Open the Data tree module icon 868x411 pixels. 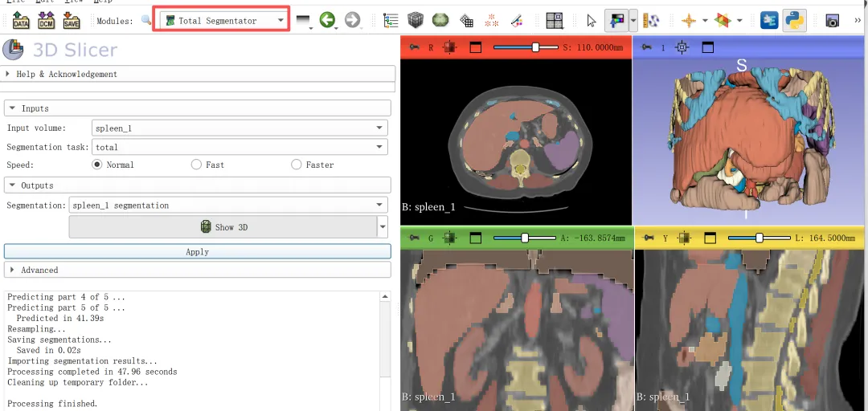(x=391, y=20)
